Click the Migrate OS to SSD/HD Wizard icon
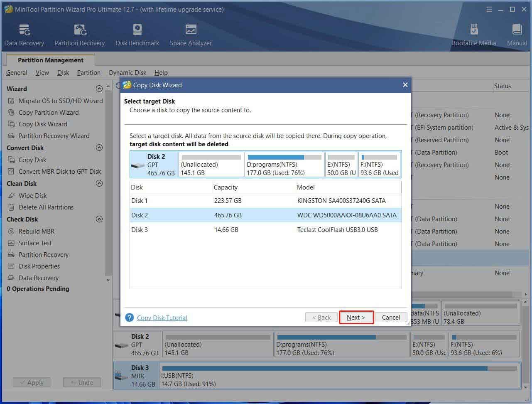Image resolution: width=532 pixels, height=404 pixels. (x=11, y=101)
